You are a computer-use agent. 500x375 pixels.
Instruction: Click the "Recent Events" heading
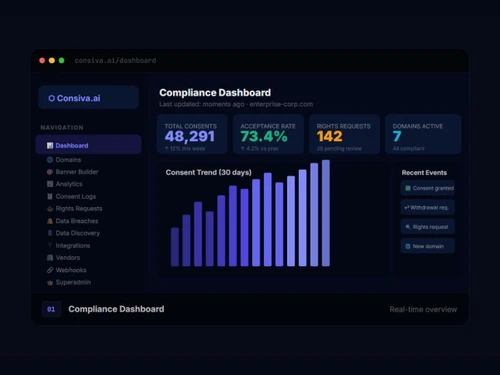pos(424,173)
